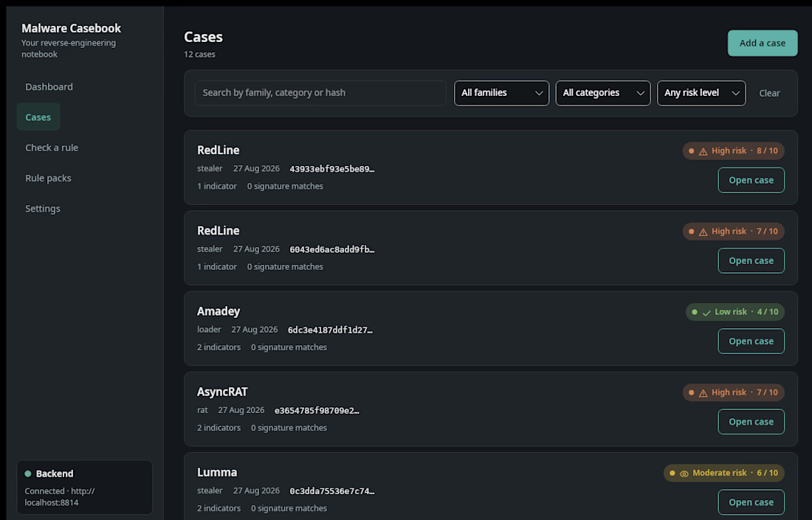Click the eye icon on the Lumma Moderate risk badge
The image size is (812, 520).
(x=684, y=474)
